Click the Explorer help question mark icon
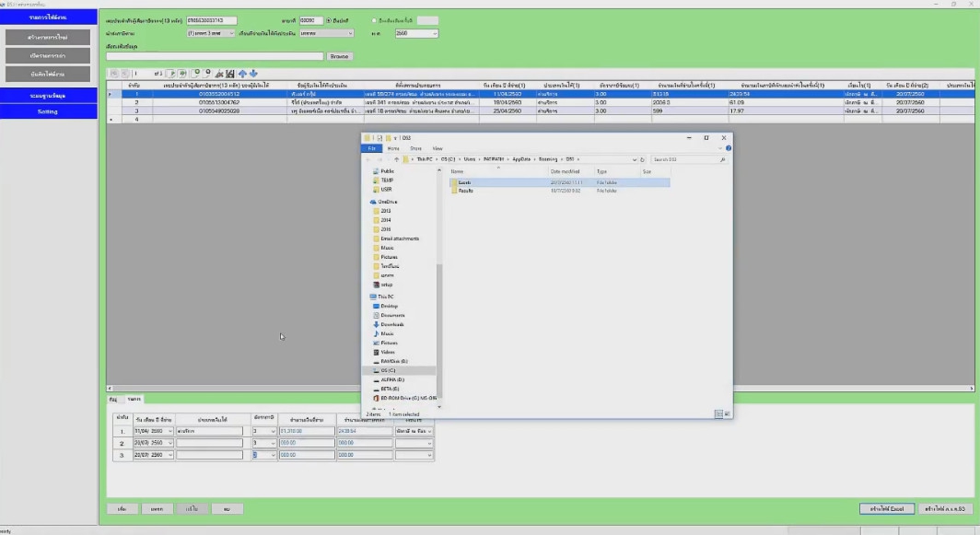 pyautogui.click(x=729, y=148)
